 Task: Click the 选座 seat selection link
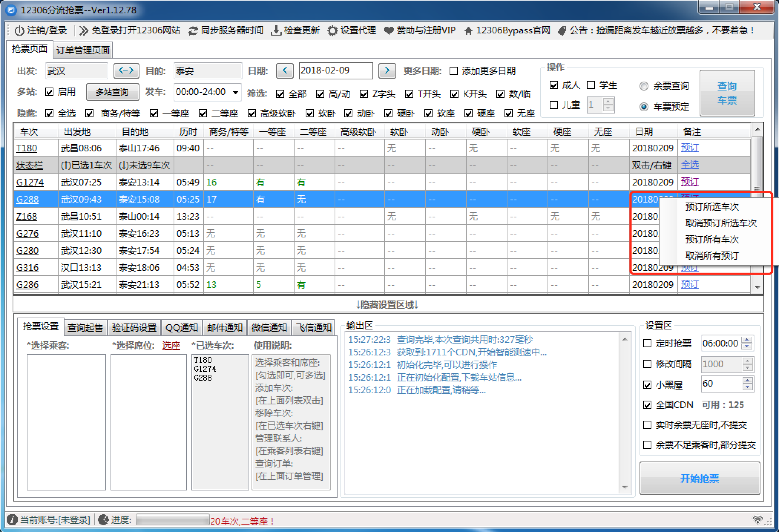point(171,346)
